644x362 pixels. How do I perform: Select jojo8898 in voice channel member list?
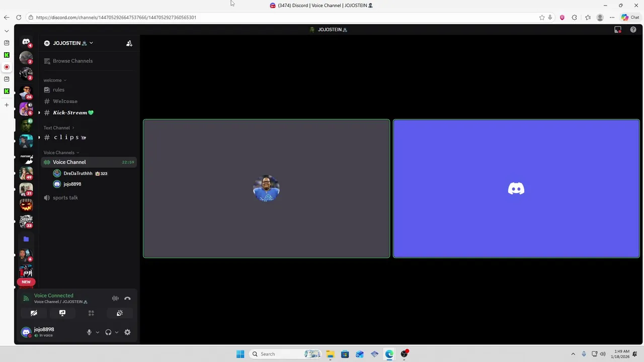pos(72,184)
